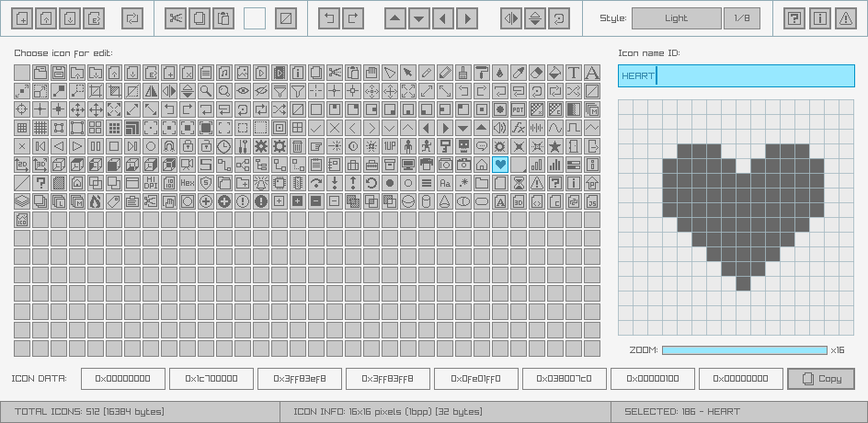Click the Copy icon data button
This screenshot has width=868, height=423.
pyautogui.click(x=821, y=379)
